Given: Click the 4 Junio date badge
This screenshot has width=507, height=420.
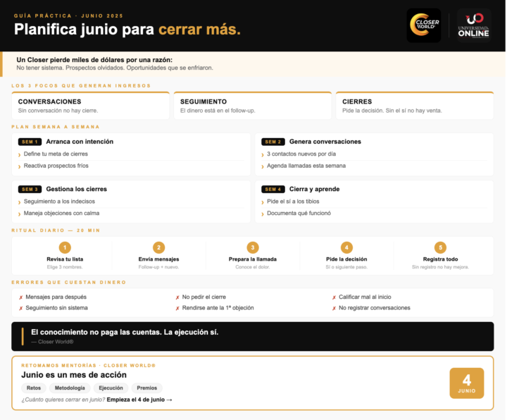Looking at the screenshot, I should tap(467, 383).
